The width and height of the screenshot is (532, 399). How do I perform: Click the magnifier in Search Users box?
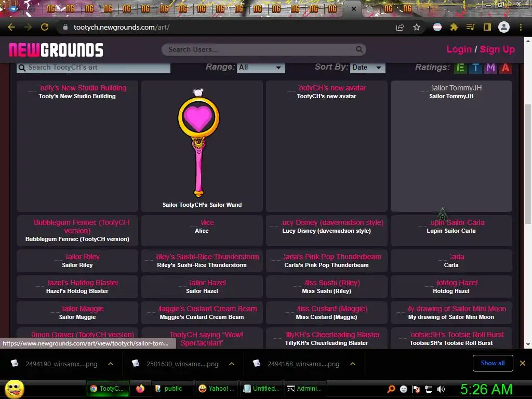pyautogui.click(x=359, y=49)
